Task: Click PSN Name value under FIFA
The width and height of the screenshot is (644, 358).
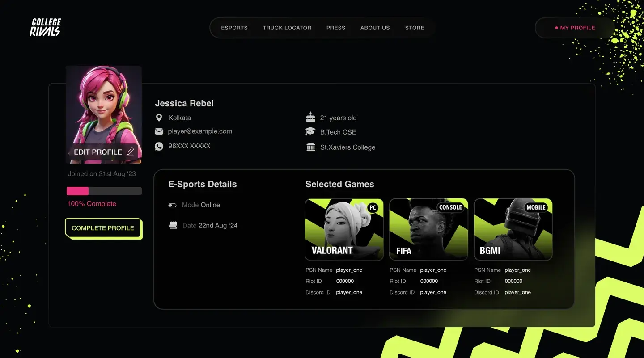Action: pyautogui.click(x=433, y=270)
